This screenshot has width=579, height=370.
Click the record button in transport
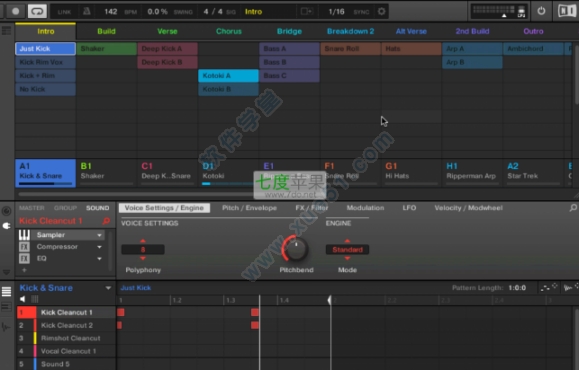point(16,11)
